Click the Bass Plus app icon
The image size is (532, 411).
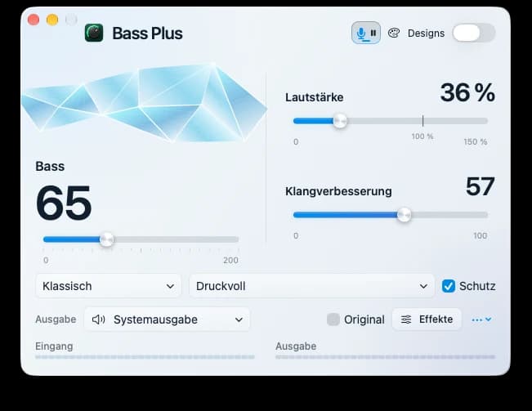(94, 33)
